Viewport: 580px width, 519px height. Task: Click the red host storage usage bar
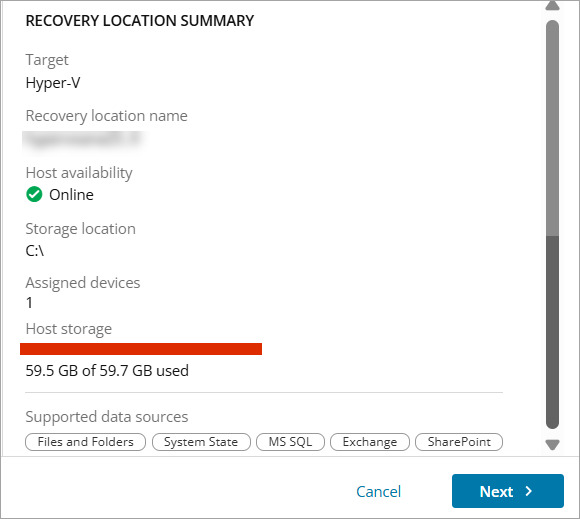coord(141,349)
